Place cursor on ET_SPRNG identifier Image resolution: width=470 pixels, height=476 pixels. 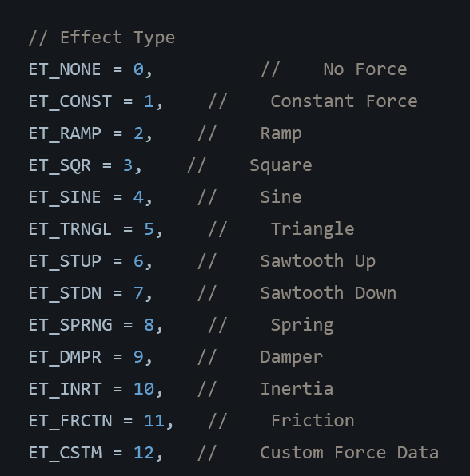(70, 325)
